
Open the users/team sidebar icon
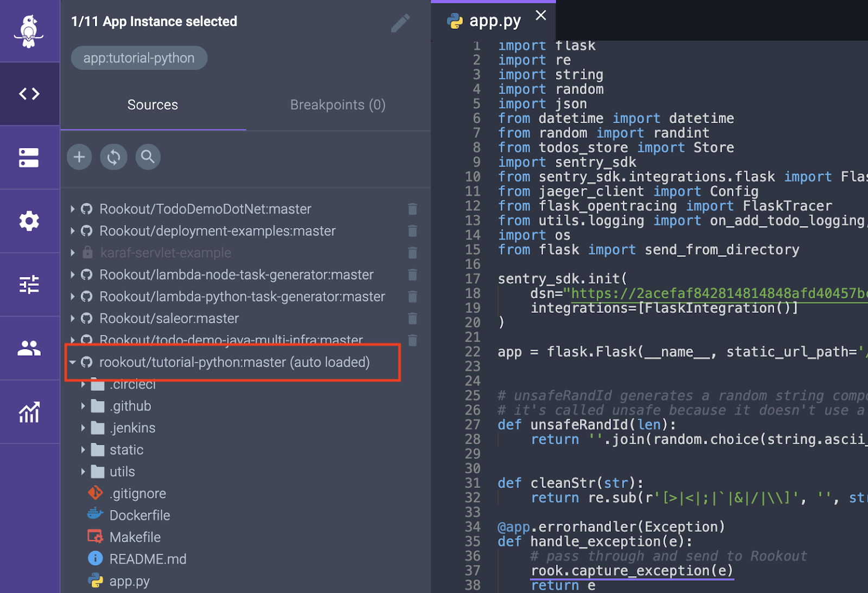point(29,348)
